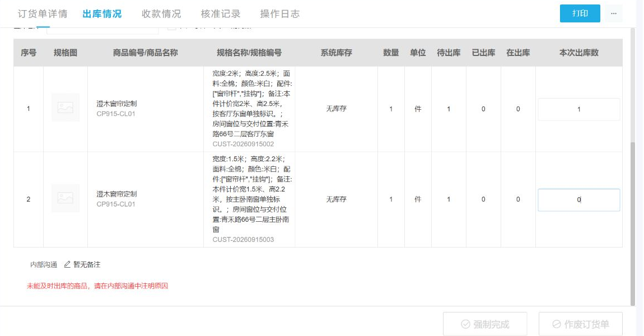Click the blue 打印 button
Screen dimensions: 644x336
(x=580, y=13)
